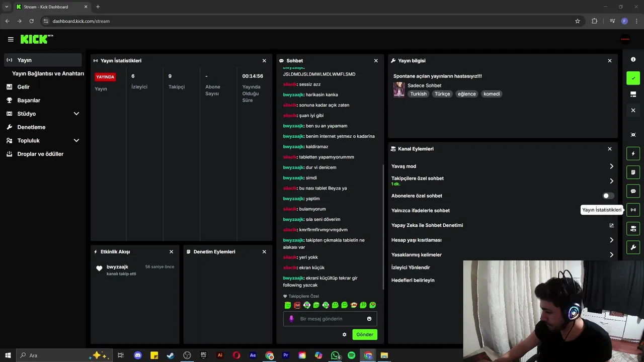The width and height of the screenshot is (644, 362).
Task: Pick the last green emote in the row
Action: click(373, 305)
